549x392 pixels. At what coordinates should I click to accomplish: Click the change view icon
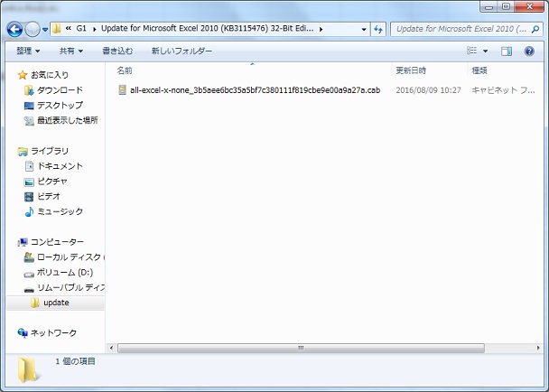(x=471, y=51)
